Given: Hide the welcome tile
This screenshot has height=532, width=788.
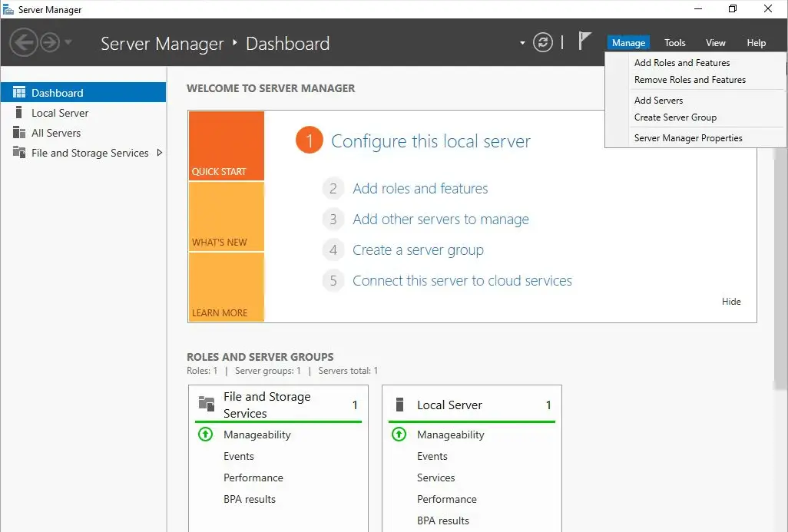Looking at the screenshot, I should coord(731,302).
